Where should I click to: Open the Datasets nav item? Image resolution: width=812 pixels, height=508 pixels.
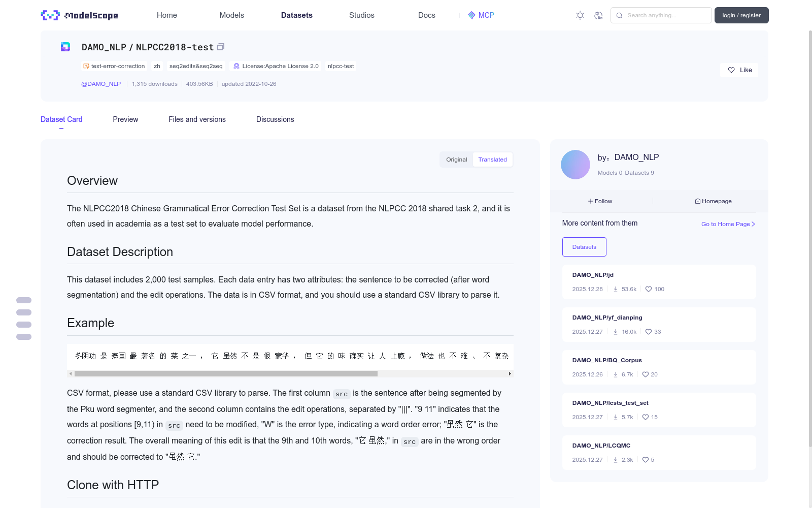pyautogui.click(x=297, y=15)
